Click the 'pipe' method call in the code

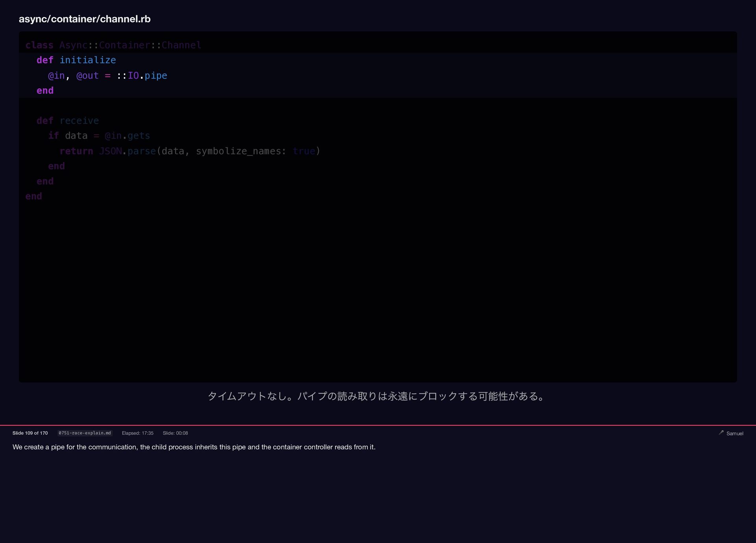(156, 76)
